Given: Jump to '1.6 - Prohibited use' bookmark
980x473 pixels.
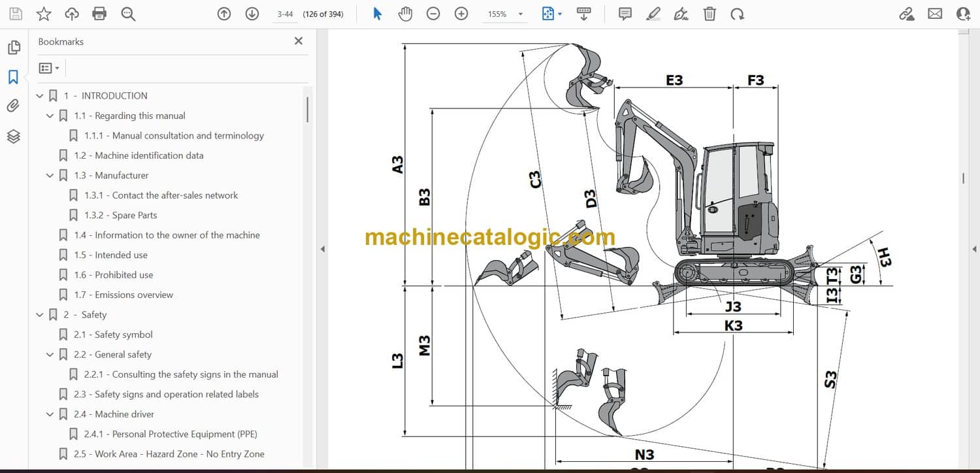Looking at the screenshot, I should click(x=114, y=275).
